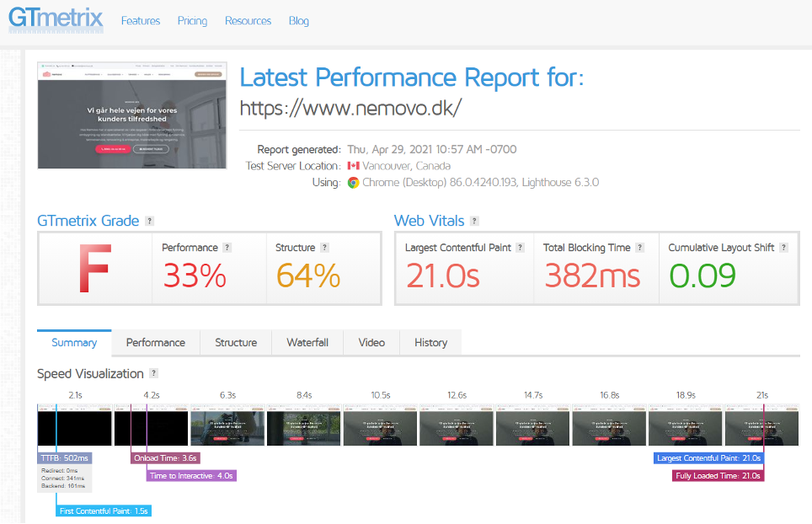Click the filmstrip frame at 21s
The image size is (812, 524).
point(761,425)
